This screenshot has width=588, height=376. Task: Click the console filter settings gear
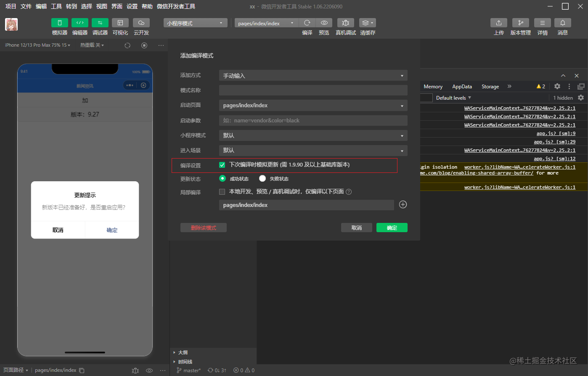pos(581,98)
